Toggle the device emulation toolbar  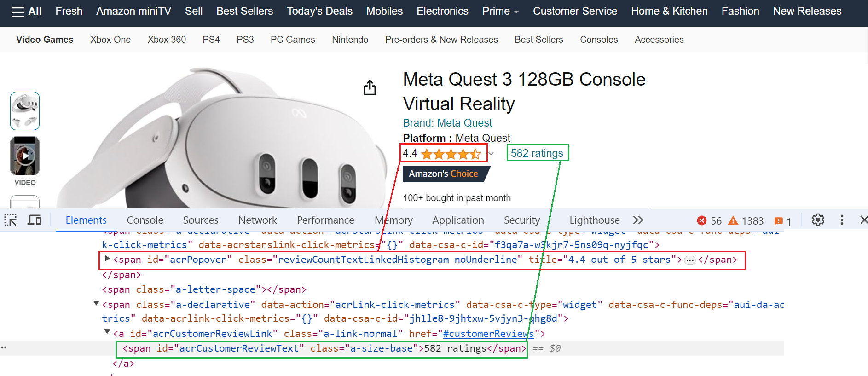34,220
